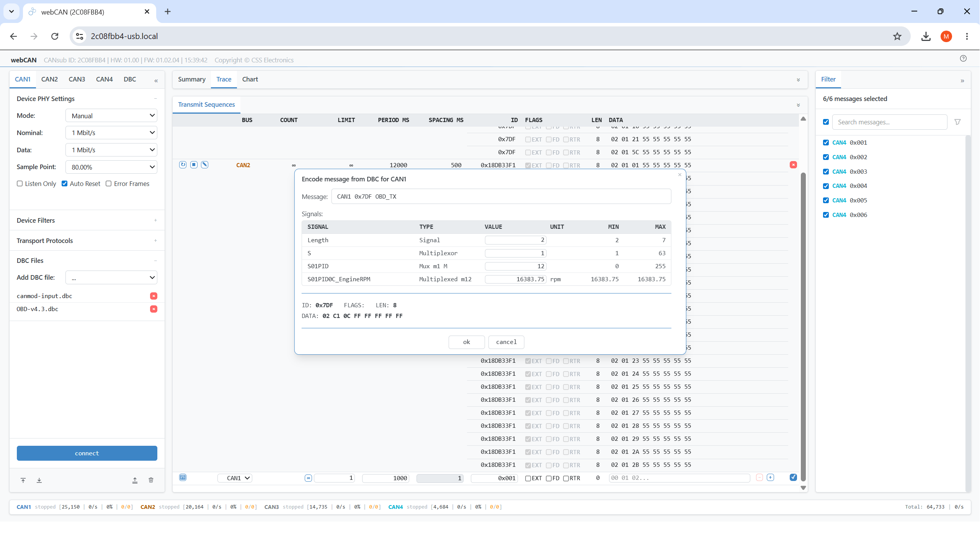Click the Length value field in the dialog

(x=515, y=240)
